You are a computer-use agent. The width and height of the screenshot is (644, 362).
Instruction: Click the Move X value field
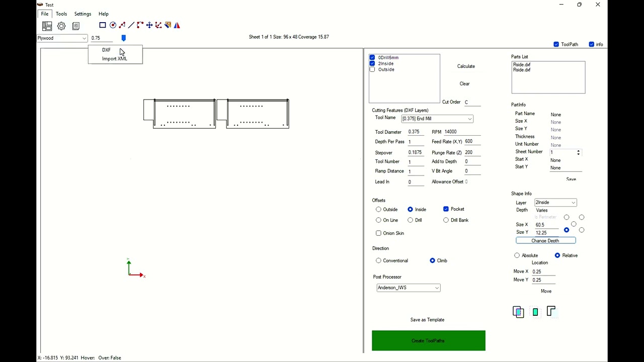[543, 272]
